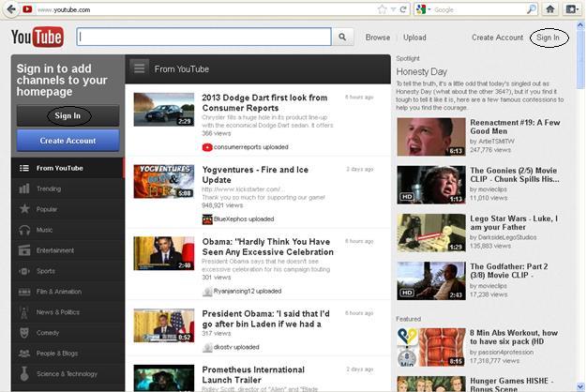Image resolution: width=587 pixels, height=392 pixels.
Task: Click the blue Create Account button
Action: 68,141
